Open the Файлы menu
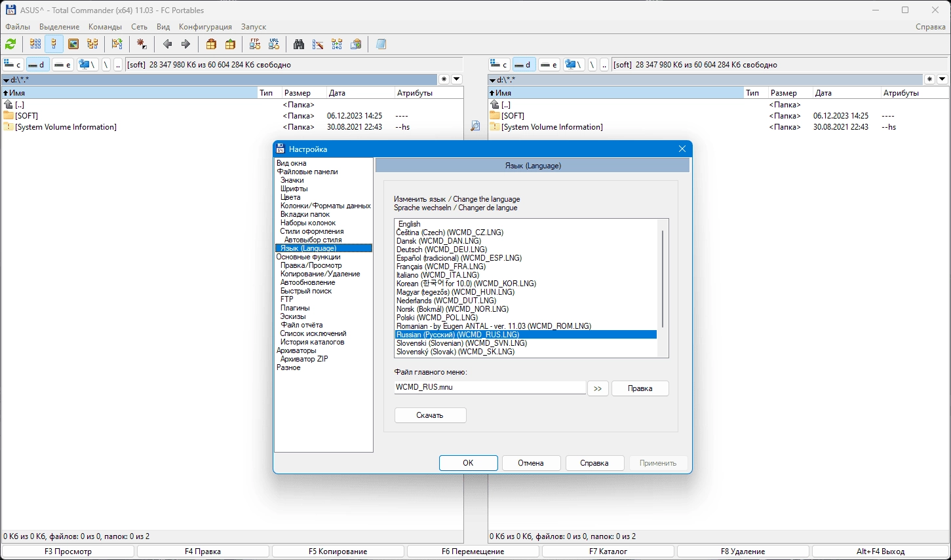Viewport: 951px width, 560px height. (x=18, y=27)
